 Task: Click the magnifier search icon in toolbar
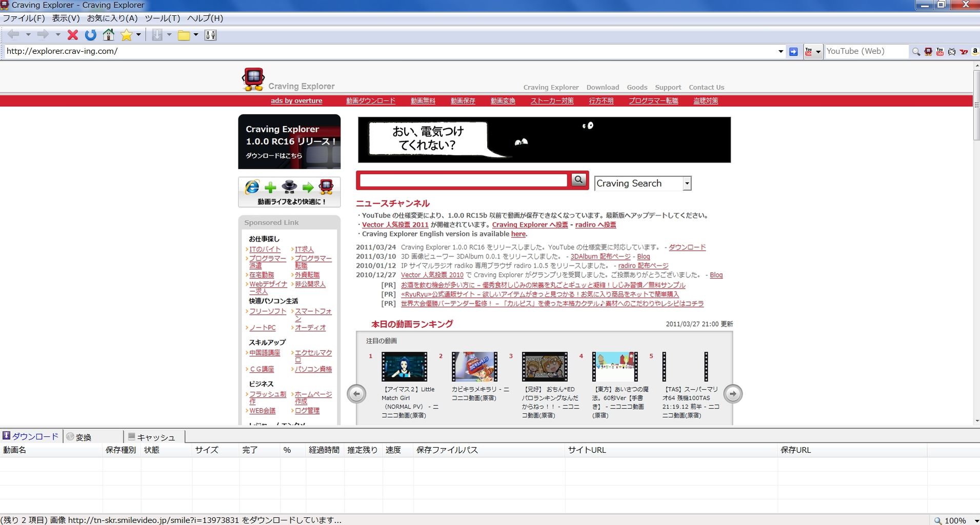click(x=916, y=51)
